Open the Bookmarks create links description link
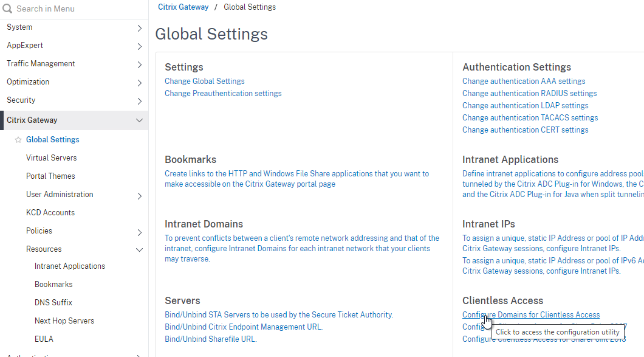 click(297, 179)
